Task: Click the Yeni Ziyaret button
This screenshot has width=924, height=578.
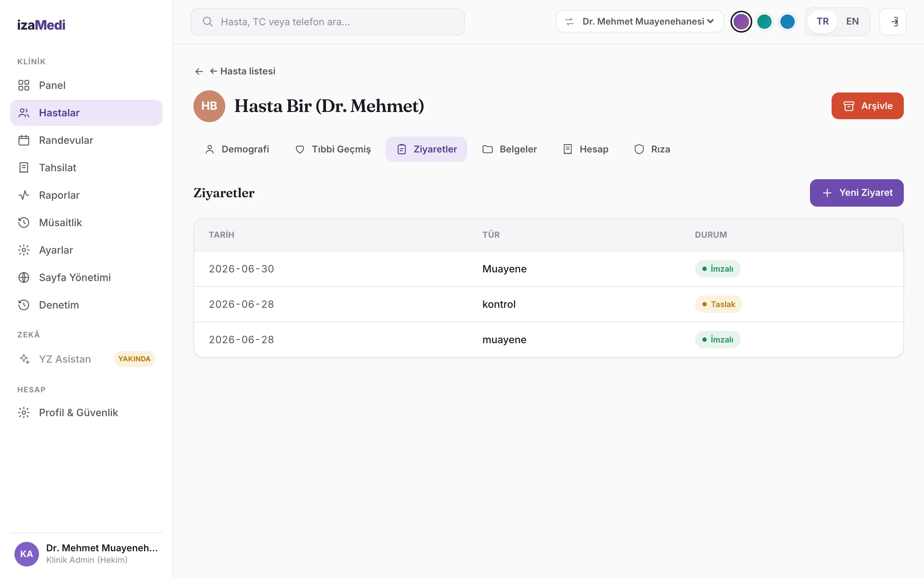Action: click(857, 193)
